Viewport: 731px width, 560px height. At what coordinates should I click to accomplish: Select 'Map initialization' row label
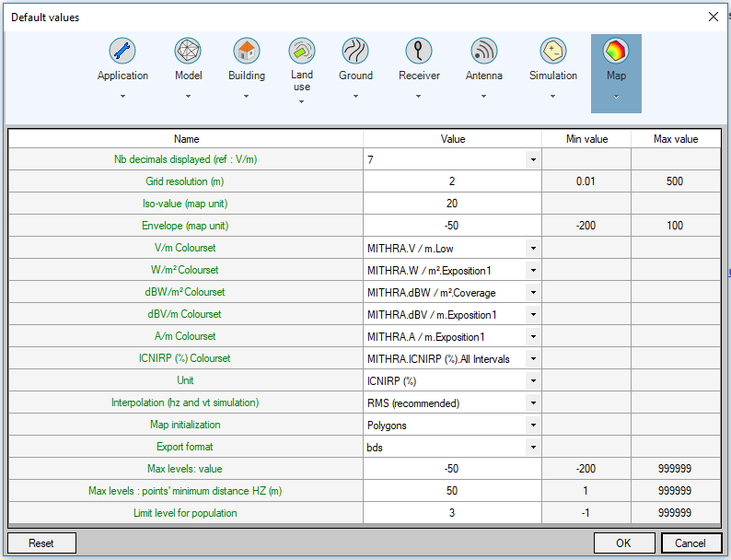185,425
